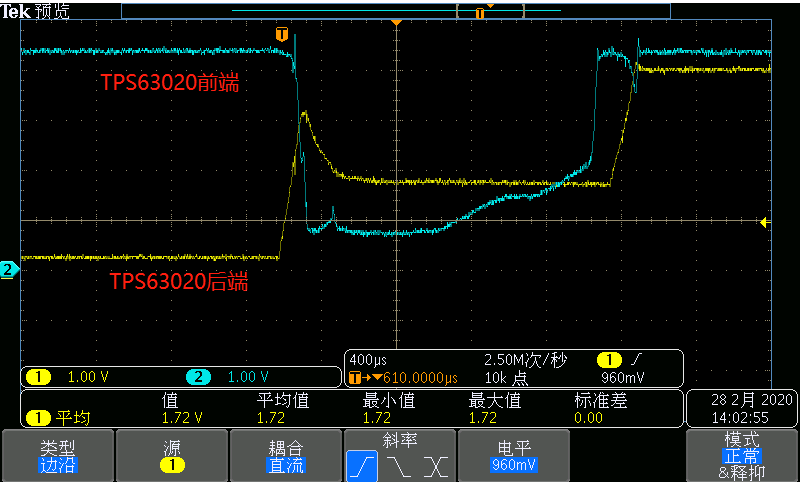
Task: Click the TPS63020前端 annotation label
Action: (x=170, y=83)
